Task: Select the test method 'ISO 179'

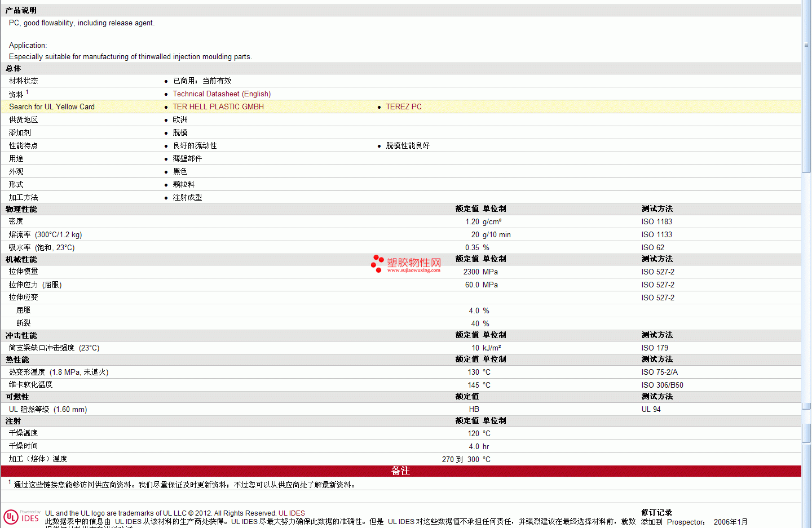Action: click(655, 348)
